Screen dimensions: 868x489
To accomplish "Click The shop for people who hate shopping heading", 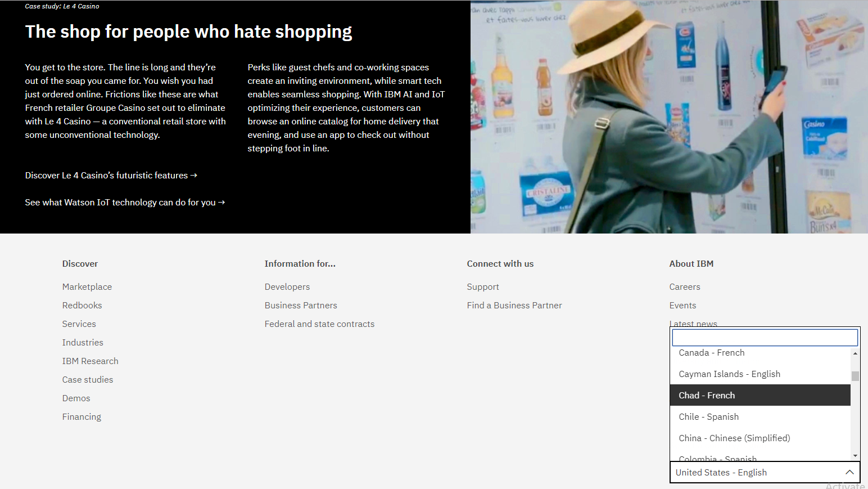I will [188, 32].
